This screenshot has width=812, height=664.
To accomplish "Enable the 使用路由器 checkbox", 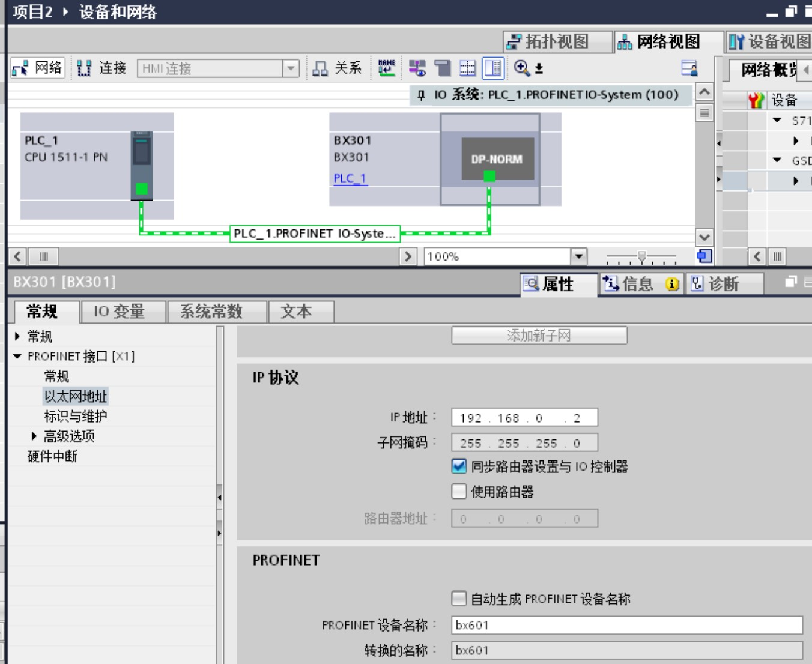I will pos(459,492).
